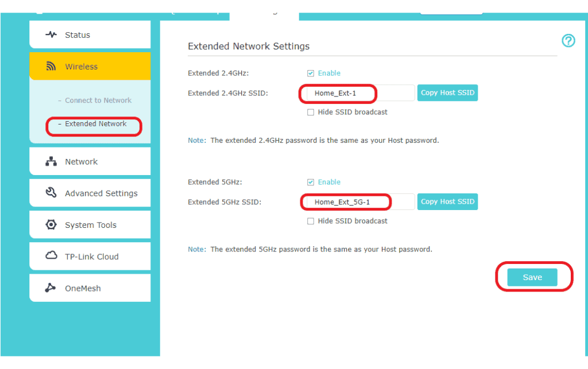Save the extended network settings
Screen dimensions: 588x369
click(532, 277)
